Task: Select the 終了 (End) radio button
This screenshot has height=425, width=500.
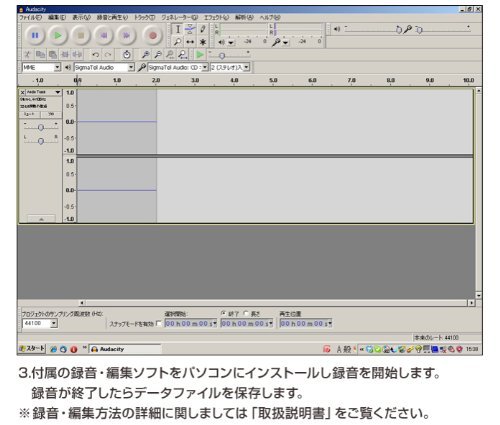Action: [223, 313]
